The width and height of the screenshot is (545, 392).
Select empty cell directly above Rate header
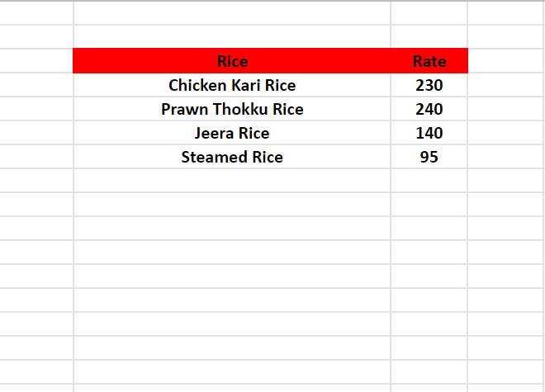(x=429, y=37)
